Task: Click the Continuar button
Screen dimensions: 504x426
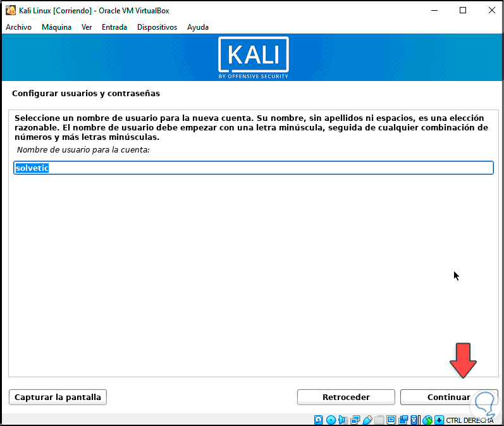Action: (449, 397)
